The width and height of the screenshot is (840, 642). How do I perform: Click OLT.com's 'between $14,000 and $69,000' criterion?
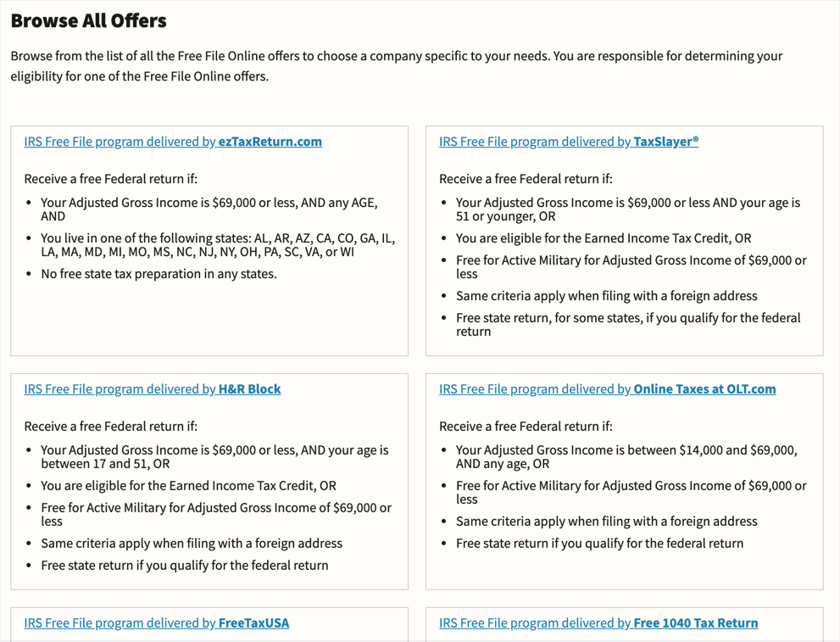626,457
